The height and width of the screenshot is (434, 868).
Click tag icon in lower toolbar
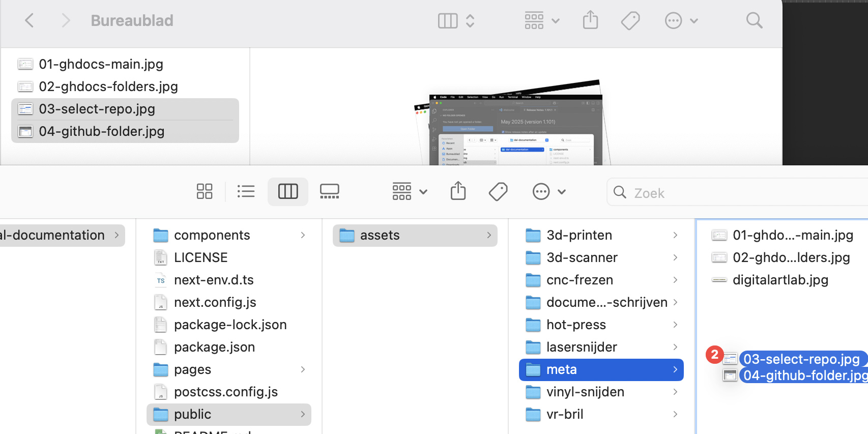click(x=498, y=192)
